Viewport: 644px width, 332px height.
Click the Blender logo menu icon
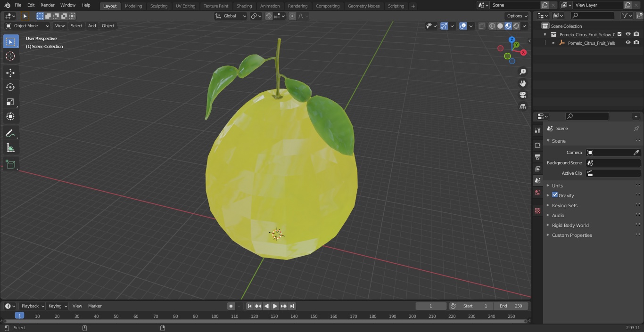click(7, 5)
